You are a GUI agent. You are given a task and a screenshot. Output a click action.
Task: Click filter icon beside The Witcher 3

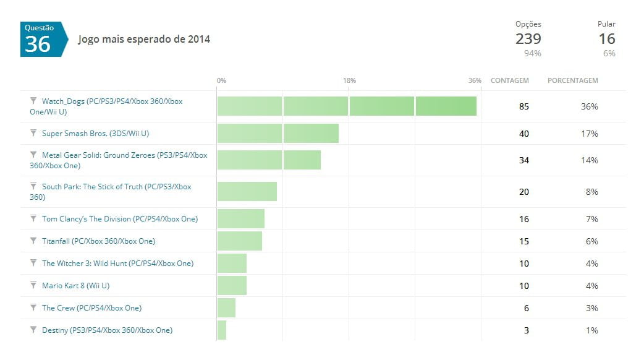[x=33, y=263]
